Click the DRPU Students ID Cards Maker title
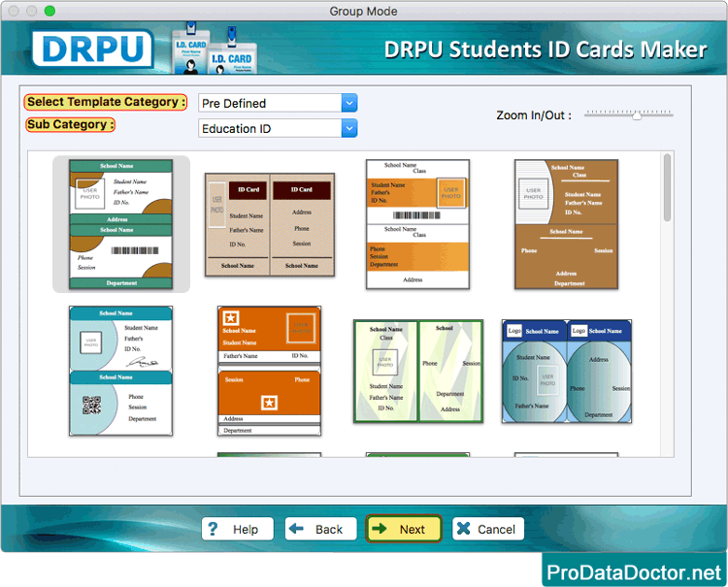Viewport: 728px width, 587px height. point(546,49)
